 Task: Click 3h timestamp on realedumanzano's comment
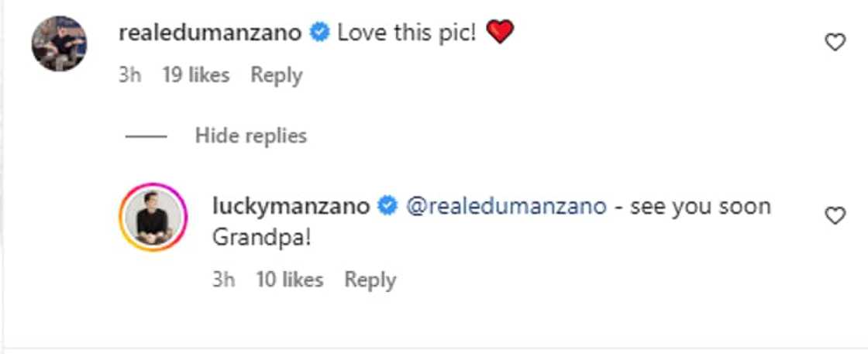[x=130, y=76]
